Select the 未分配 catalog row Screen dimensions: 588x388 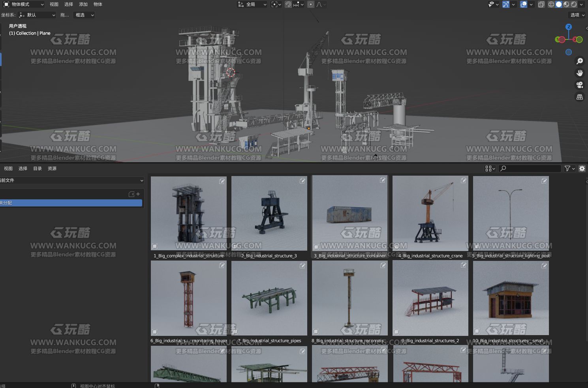click(71, 203)
